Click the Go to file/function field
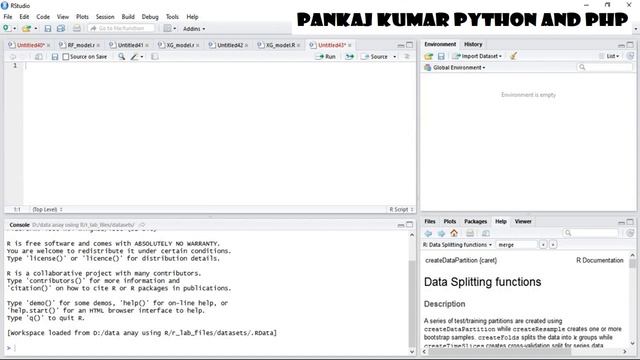640x360 pixels. [121, 28]
